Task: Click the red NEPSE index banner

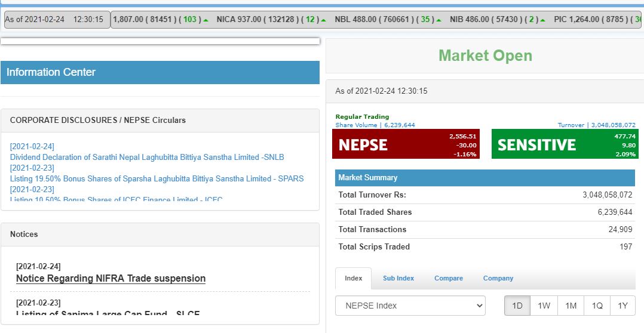Action: [x=406, y=144]
